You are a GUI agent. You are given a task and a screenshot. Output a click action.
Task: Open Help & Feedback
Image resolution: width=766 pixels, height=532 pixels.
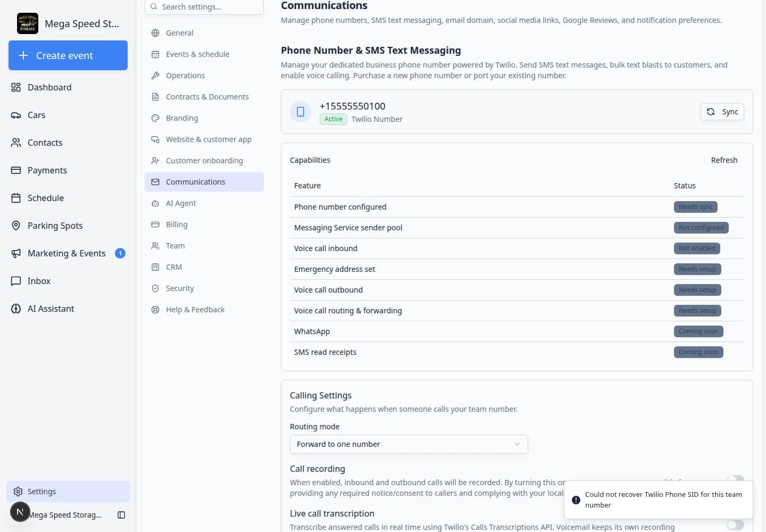tap(204, 310)
